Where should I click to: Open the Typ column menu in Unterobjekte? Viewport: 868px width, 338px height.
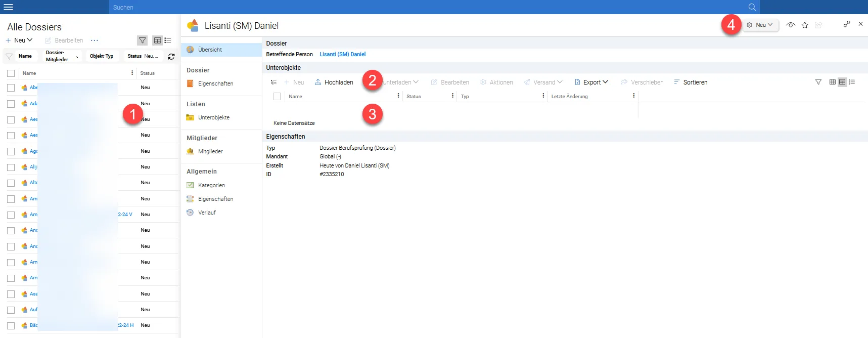click(543, 96)
